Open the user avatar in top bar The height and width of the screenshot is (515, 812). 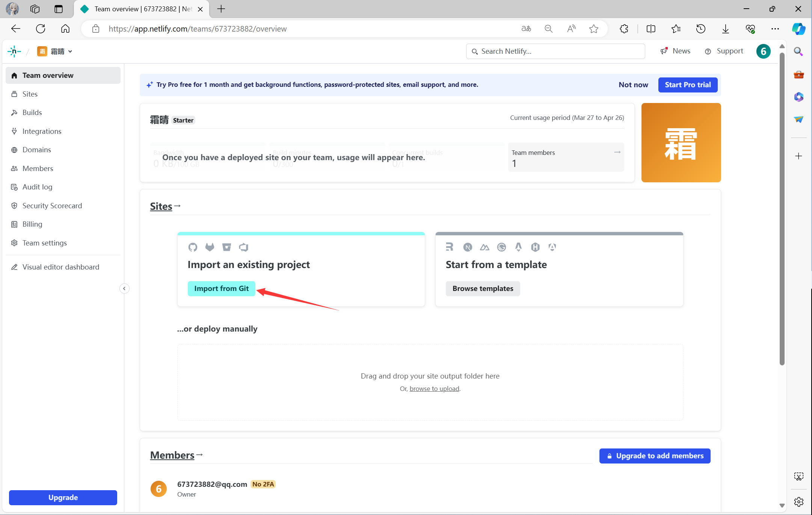click(763, 51)
